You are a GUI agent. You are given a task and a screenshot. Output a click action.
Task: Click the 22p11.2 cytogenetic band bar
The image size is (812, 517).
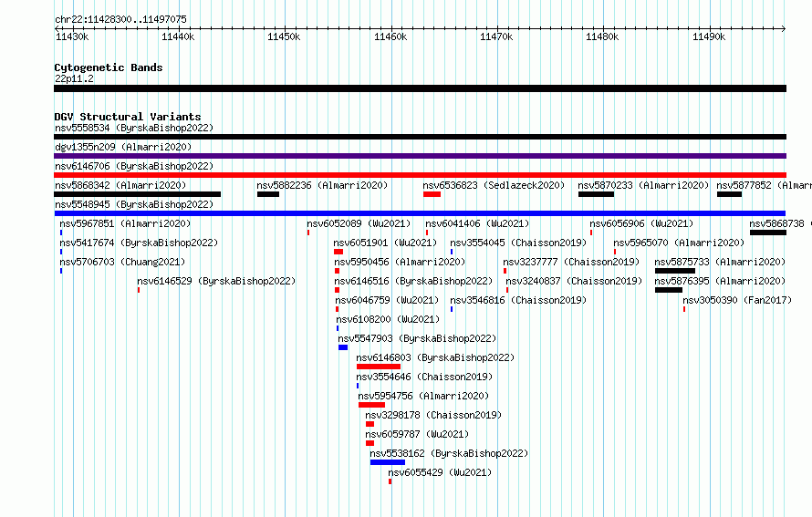click(x=420, y=88)
